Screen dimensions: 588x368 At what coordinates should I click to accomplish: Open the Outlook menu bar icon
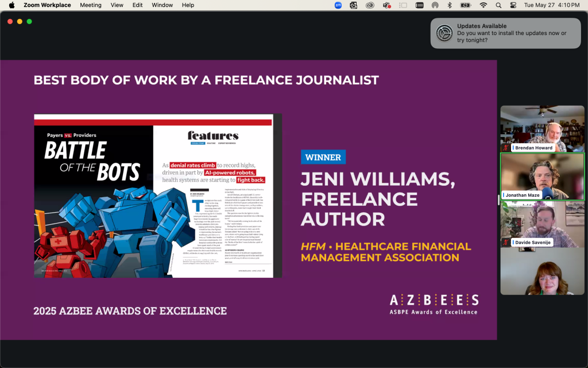tap(354, 5)
